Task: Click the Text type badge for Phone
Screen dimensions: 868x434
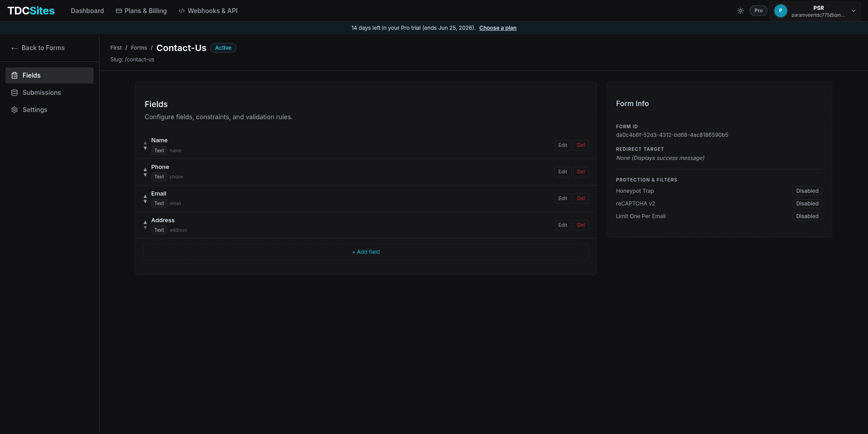Action: click(x=159, y=177)
